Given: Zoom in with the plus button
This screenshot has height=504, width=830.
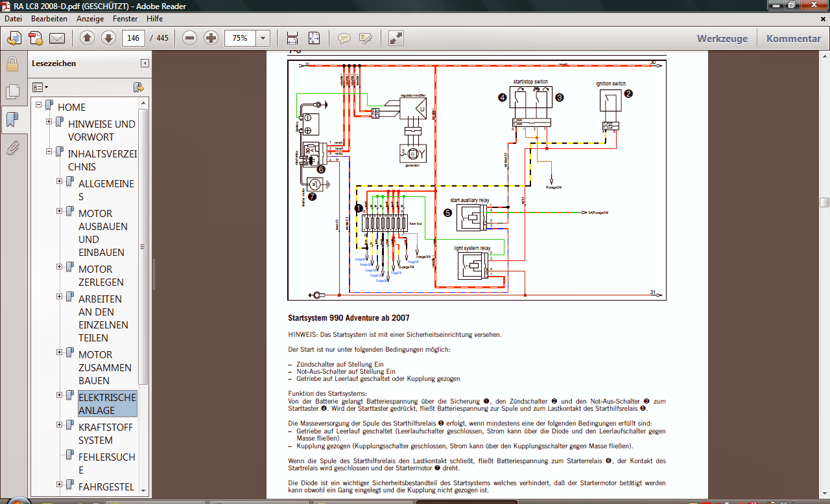Looking at the screenshot, I should click(211, 38).
